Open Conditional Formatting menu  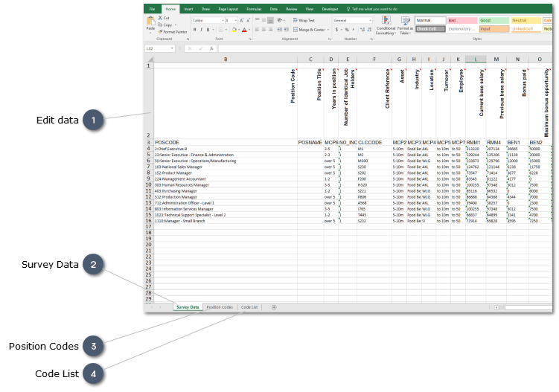pos(386,25)
